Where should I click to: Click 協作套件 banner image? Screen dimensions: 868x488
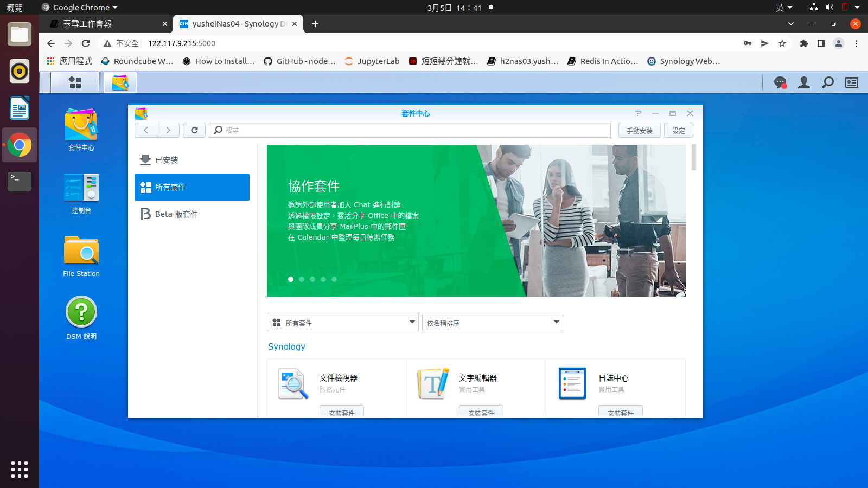click(x=476, y=221)
